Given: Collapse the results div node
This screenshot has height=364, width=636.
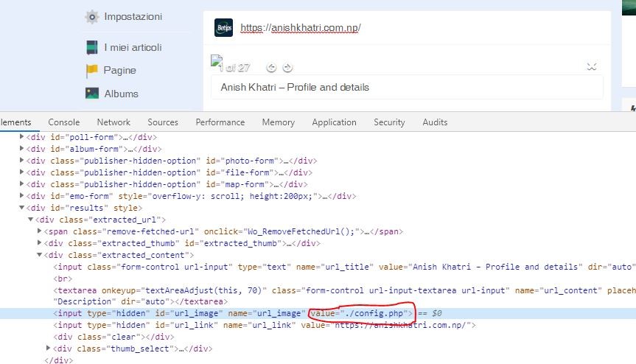Looking at the screenshot, I should (21, 208).
